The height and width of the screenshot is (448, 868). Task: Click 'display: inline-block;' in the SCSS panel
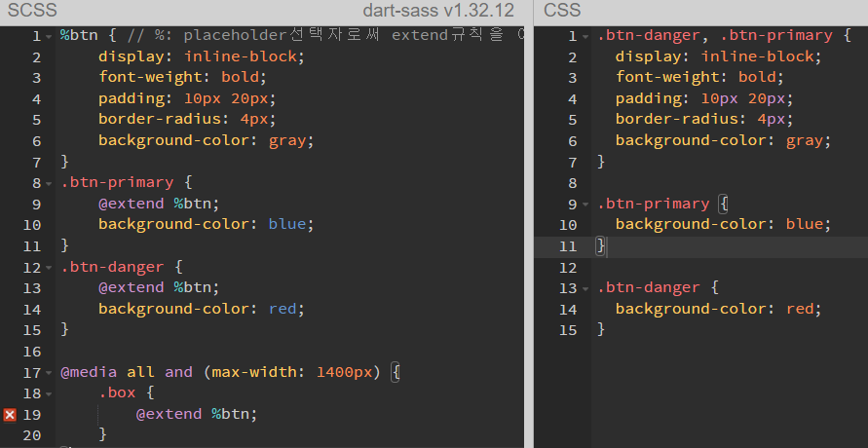pos(202,56)
